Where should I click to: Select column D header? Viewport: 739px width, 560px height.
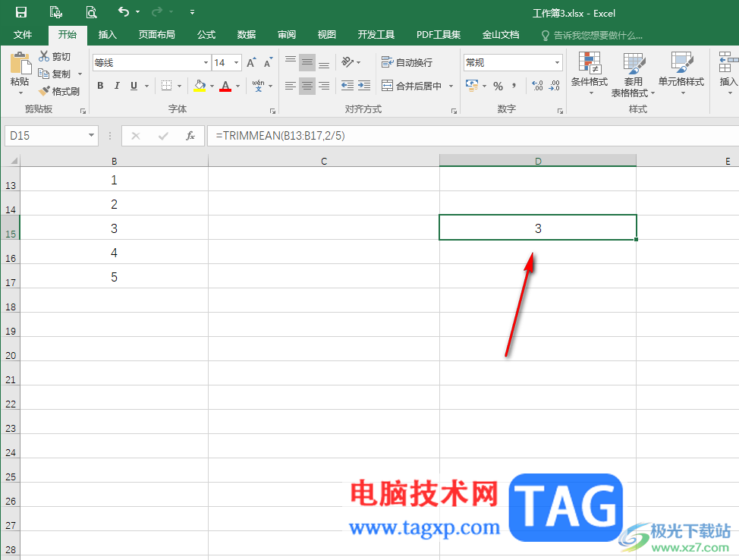tap(538, 161)
